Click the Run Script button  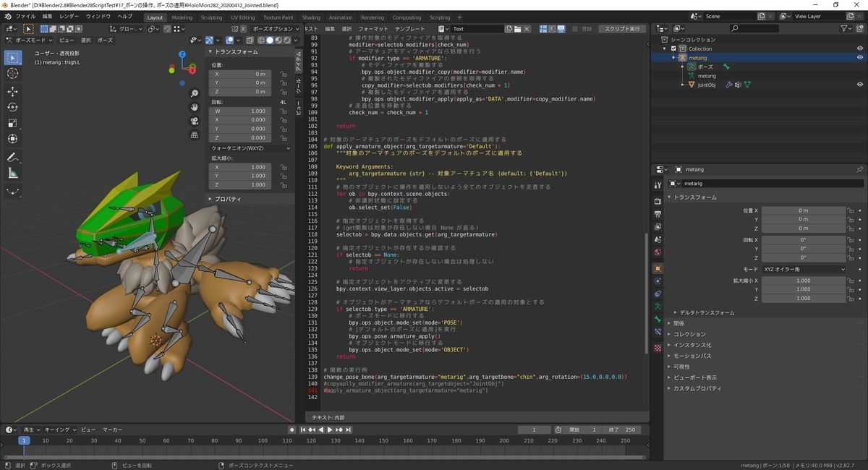click(x=621, y=29)
